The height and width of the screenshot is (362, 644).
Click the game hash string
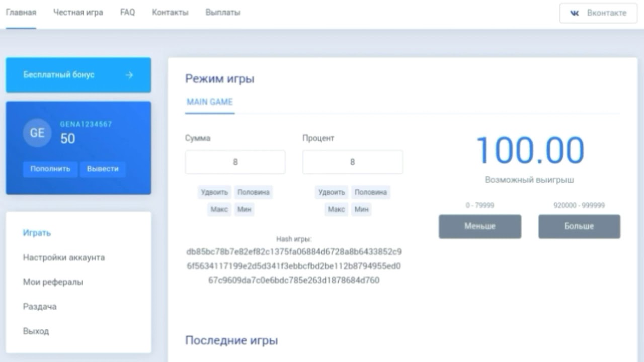[x=294, y=266]
